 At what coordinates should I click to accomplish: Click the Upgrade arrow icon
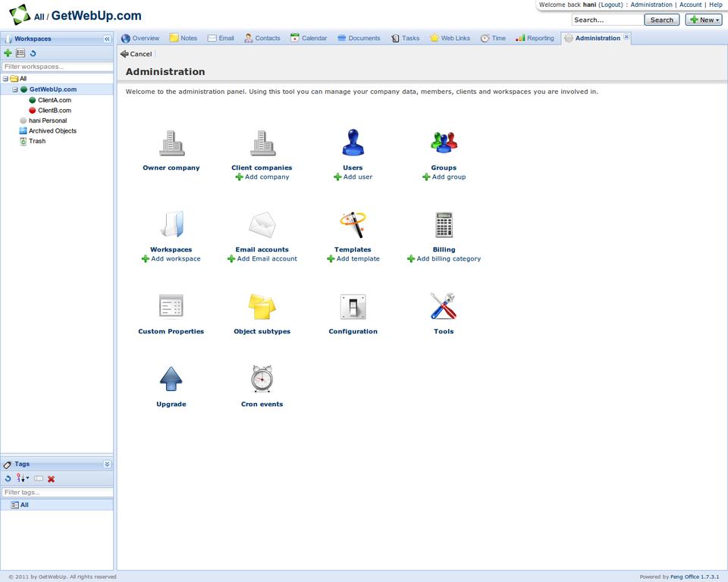(171, 379)
